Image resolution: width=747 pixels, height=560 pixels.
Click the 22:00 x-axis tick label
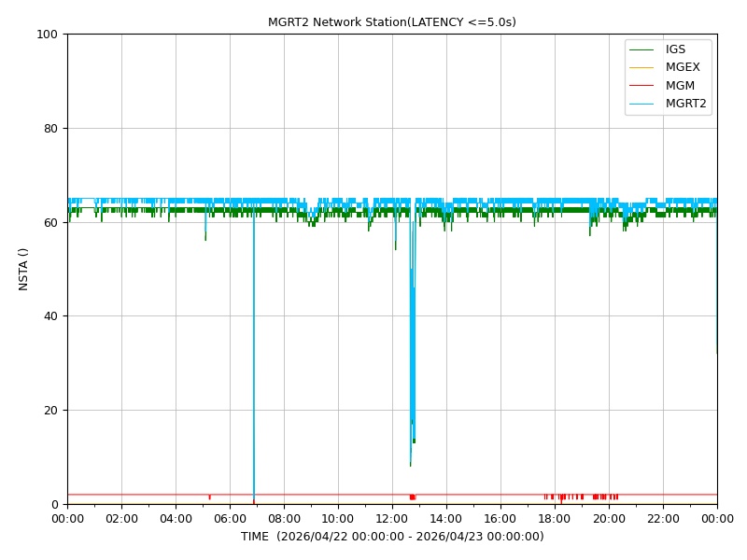(x=663, y=519)
